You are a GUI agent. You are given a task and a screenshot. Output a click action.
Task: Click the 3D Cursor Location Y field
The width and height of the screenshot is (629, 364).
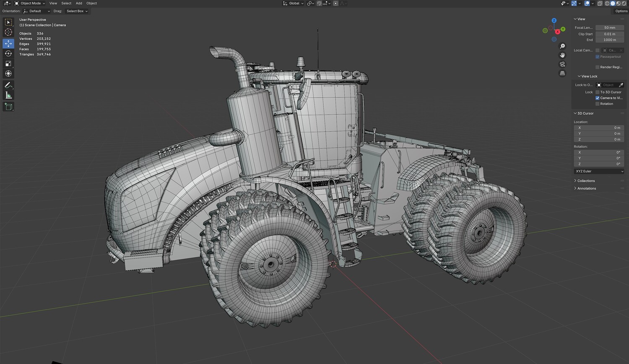599,134
